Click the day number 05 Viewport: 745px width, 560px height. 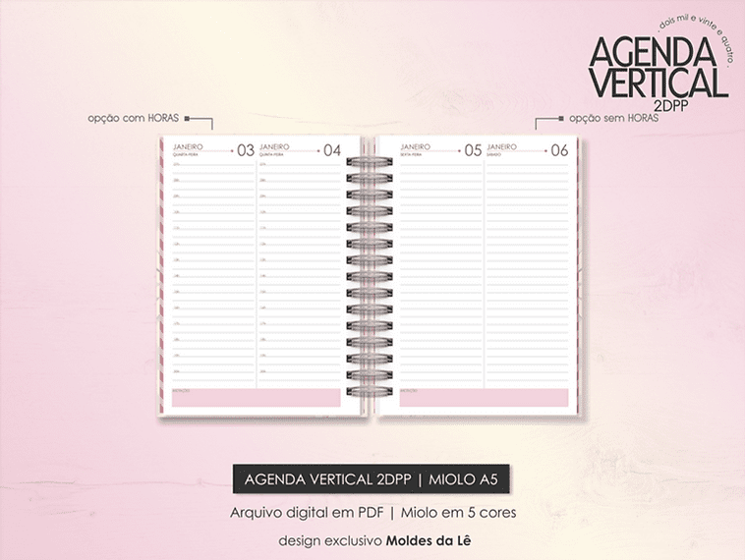tap(472, 150)
